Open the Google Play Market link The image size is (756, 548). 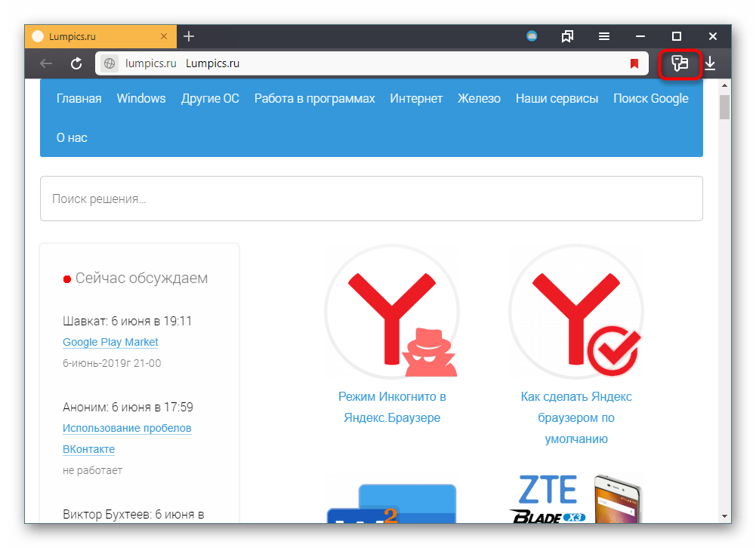tap(110, 342)
